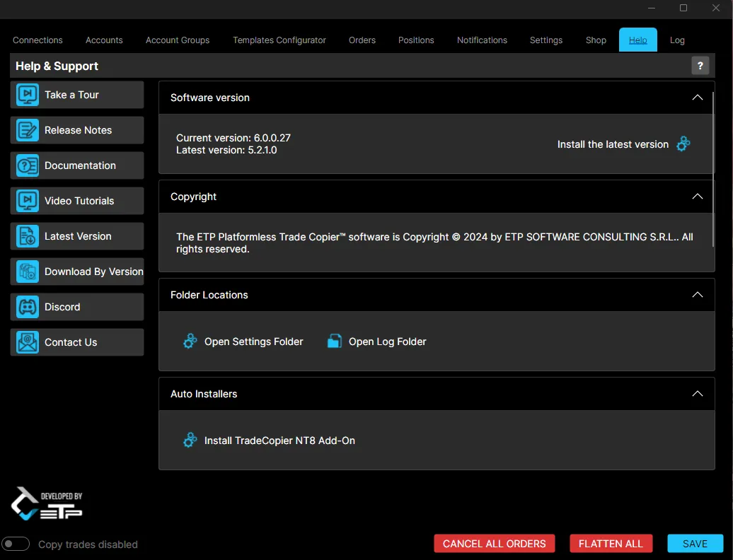This screenshot has width=733, height=560.
Task: Click the Install the latest version link
Action: point(613,144)
